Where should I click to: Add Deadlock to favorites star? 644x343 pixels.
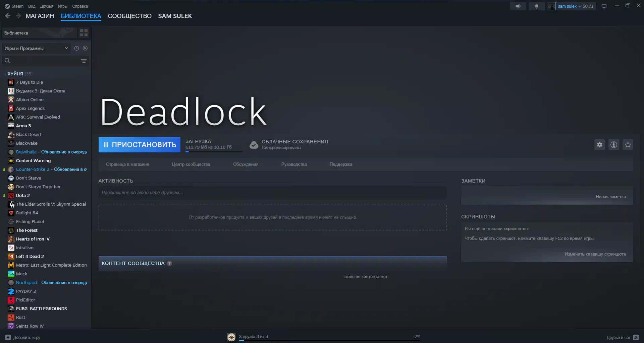tap(628, 145)
